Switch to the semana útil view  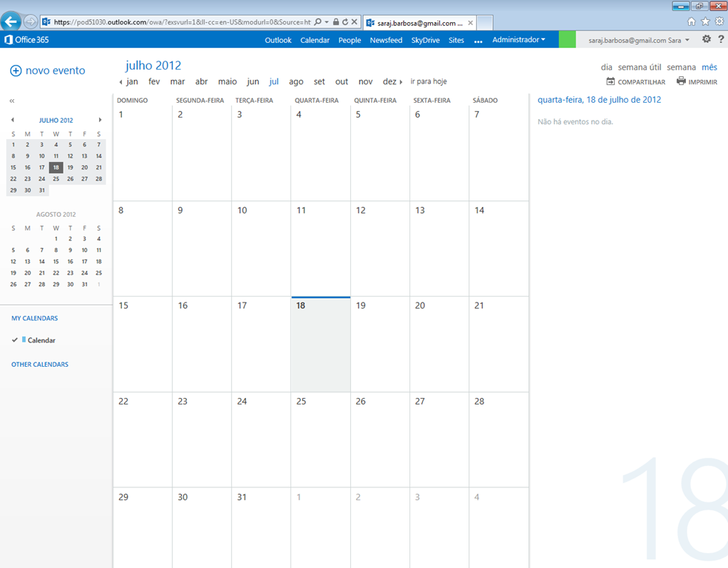[639, 67]
